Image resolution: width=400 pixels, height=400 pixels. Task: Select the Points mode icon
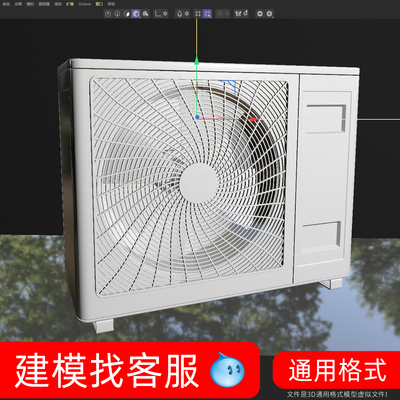tap(108, 14)
